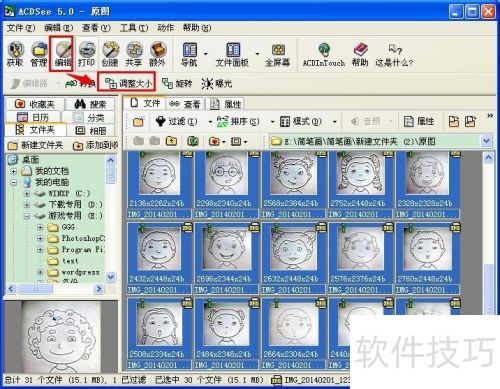Select the wordpress folder in tree
This screenshot has height=389, width=500.
point(74,272)
